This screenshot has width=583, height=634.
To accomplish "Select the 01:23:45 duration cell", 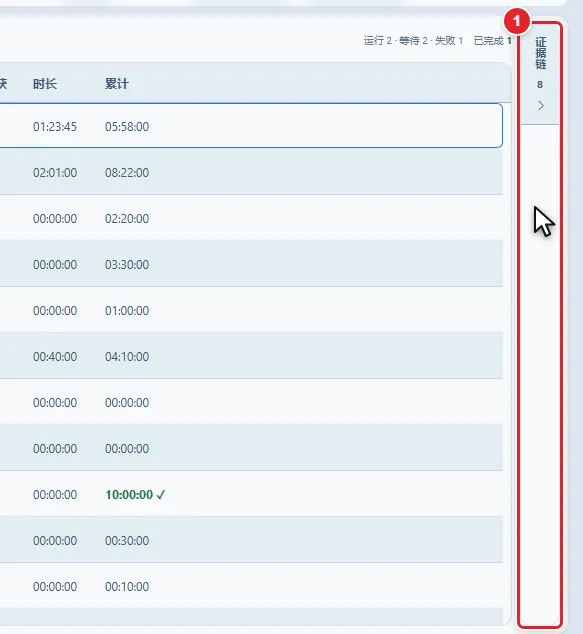I will coord(55,127).
